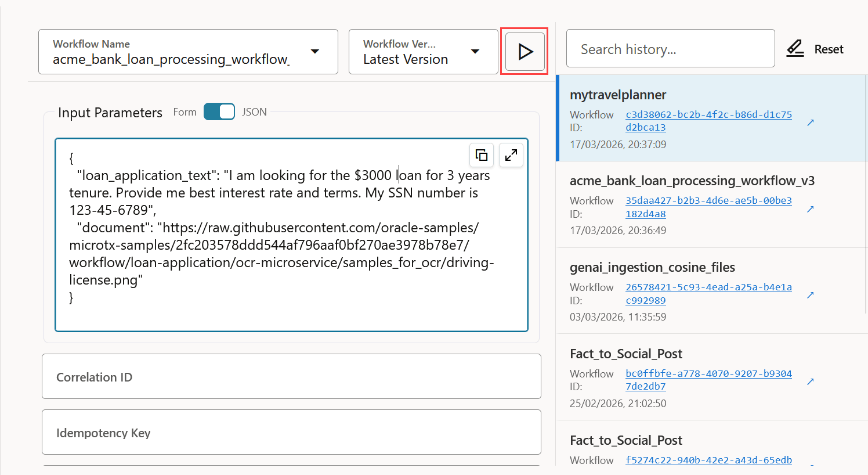
Task: Open genai_ingestion_cosine_files external link icon
Action: [x=811, y=295]
